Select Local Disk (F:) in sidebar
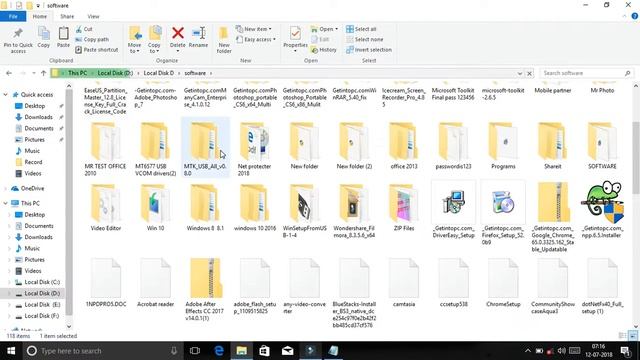This screenshot has width=640, height=360. (42, 316)
